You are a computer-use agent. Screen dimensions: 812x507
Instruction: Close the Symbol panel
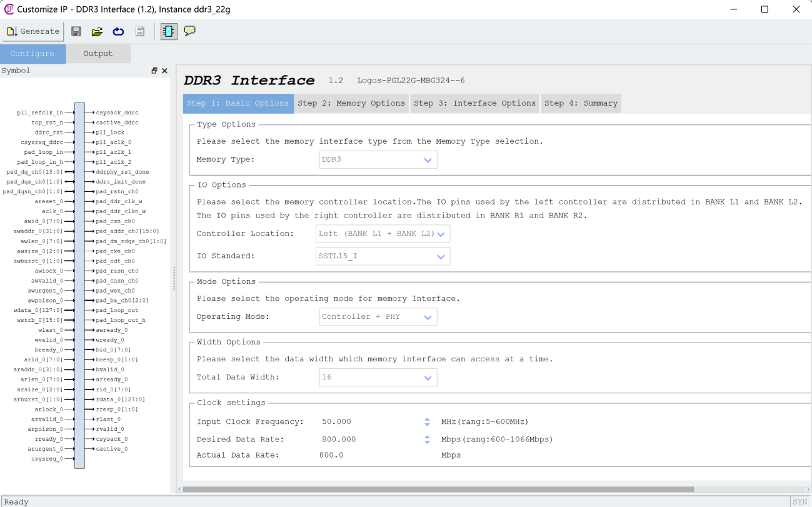click(x=164, y=71)
